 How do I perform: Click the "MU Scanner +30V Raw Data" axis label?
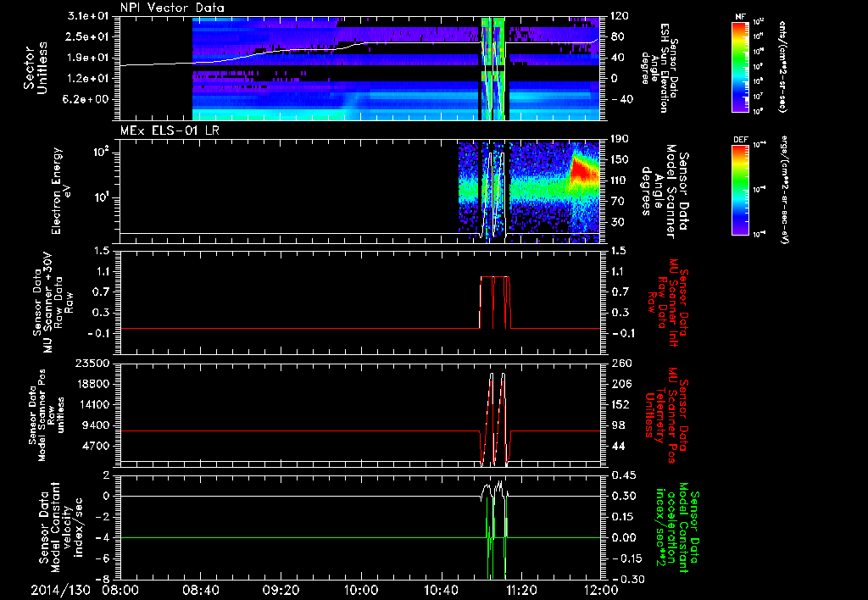pyautogui.click(x=53, y=303)
